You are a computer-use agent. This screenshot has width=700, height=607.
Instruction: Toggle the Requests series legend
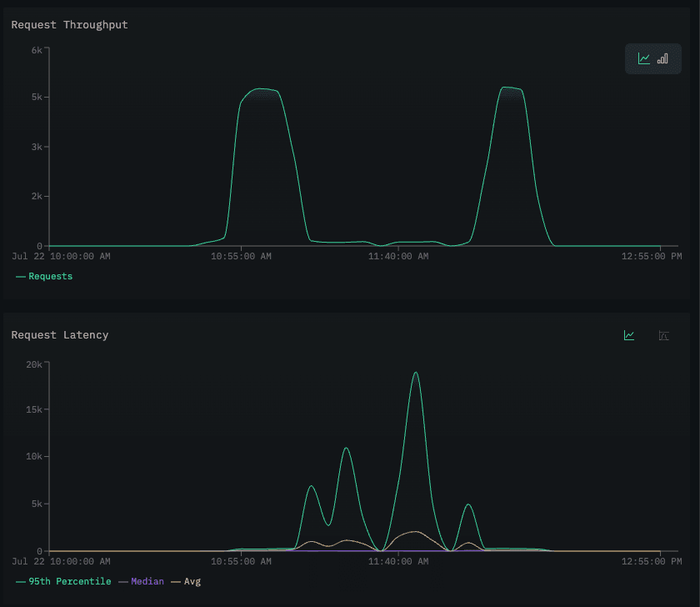click(44, 277)
